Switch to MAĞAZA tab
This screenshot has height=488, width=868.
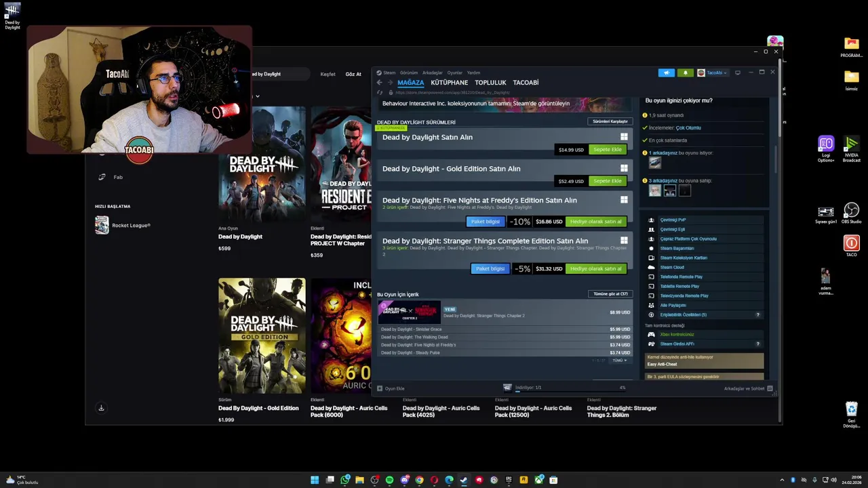410,83
